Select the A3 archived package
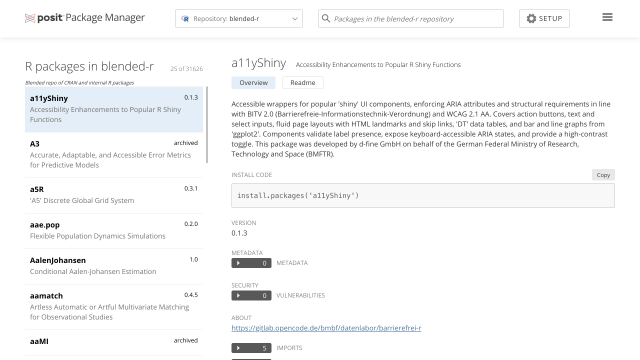 [114, 155]
